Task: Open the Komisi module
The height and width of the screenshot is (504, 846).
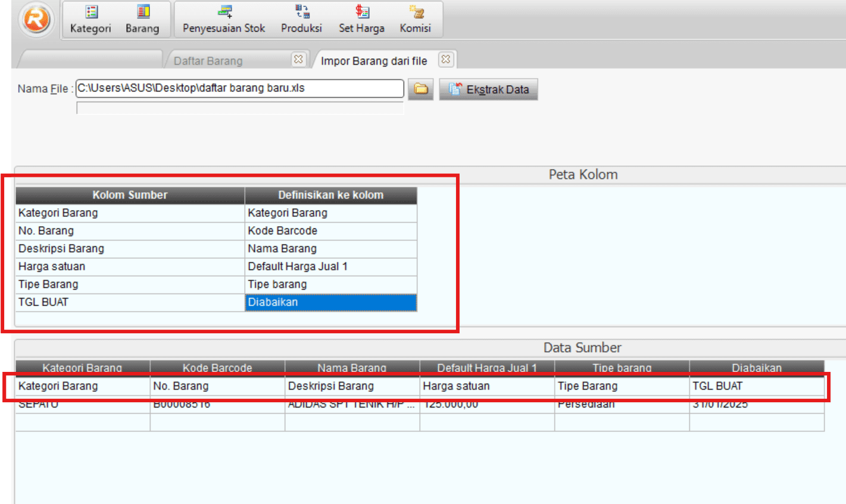Action: coord(416,19)
